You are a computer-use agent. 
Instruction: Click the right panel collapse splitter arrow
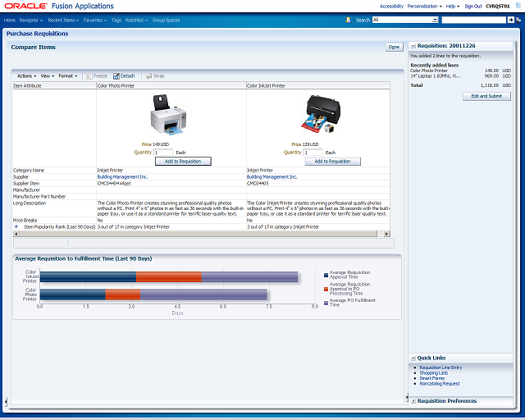coord(407,398)
